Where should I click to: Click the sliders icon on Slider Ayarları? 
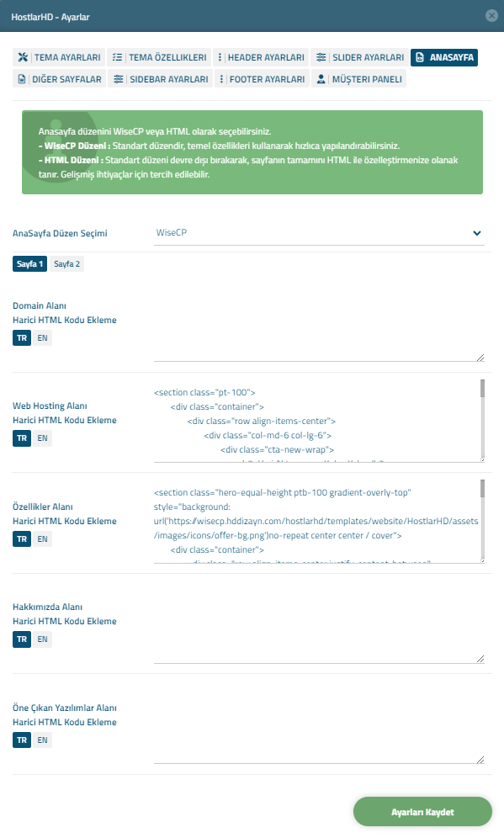coord(321,57)
